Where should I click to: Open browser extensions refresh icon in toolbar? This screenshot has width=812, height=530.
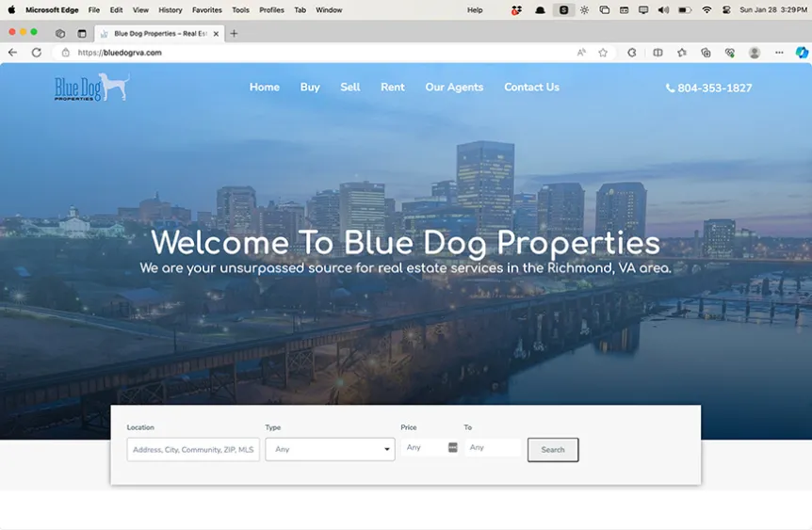632,53
